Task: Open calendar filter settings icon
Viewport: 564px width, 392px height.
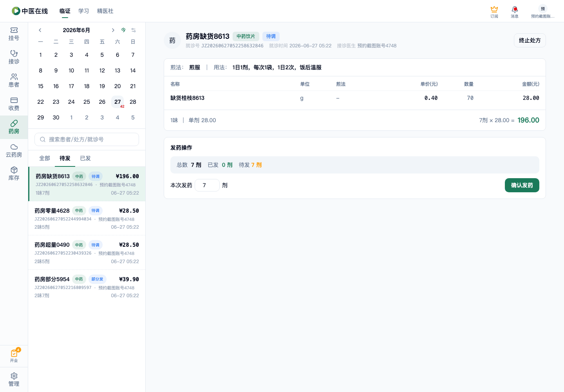Action: coord(134,30)
